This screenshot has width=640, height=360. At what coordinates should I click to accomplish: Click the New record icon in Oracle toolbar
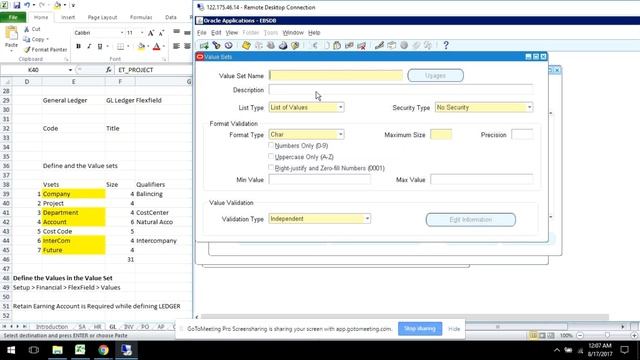204,45
